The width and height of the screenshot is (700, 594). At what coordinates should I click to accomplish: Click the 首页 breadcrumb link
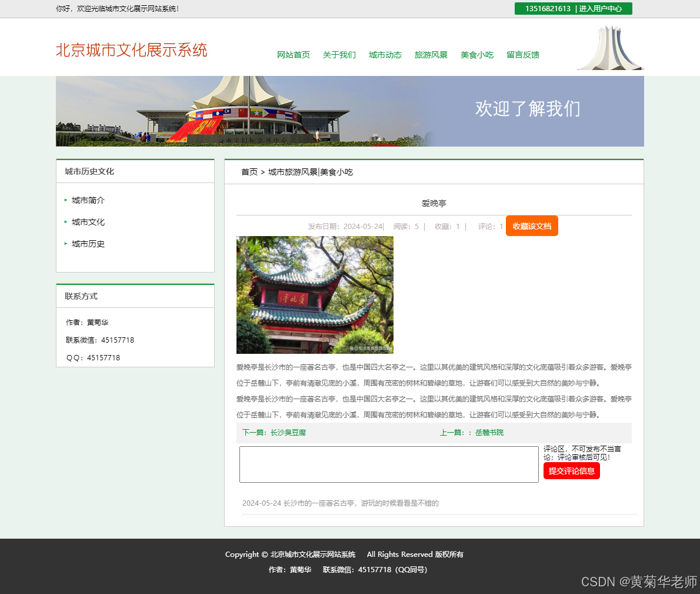[249, 172]
